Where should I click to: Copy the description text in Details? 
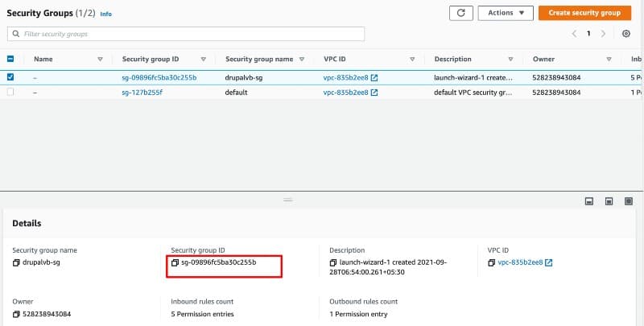pos(333,263)
